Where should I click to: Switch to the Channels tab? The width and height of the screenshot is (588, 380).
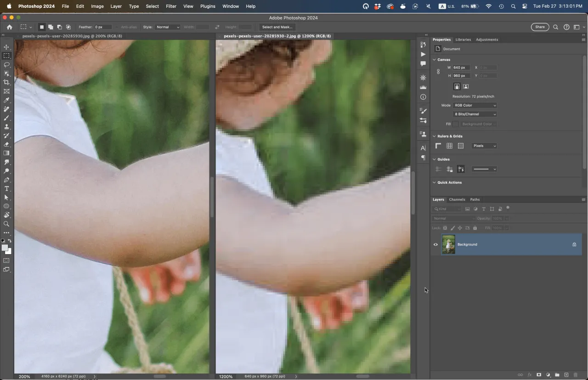pyautogui.click(x=457, y=199)
